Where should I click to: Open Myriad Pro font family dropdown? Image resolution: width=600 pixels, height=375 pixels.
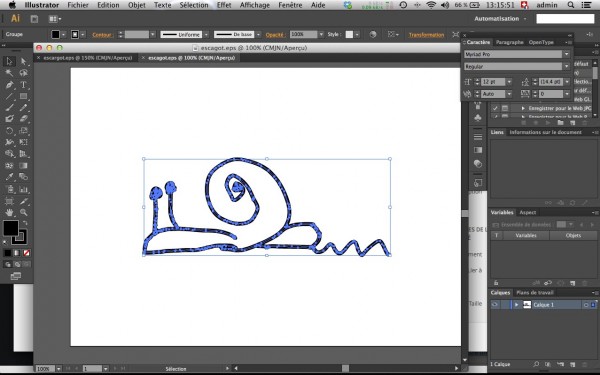pos(567,54)
